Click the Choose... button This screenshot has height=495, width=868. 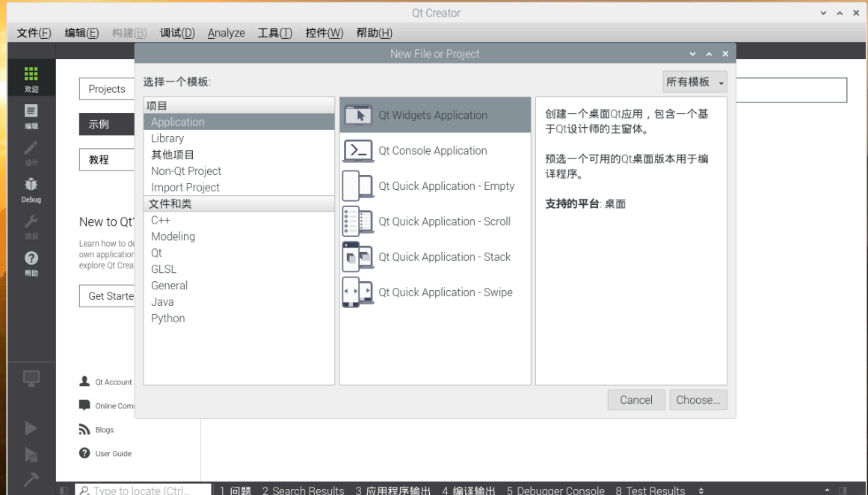(x=698, y=400)
